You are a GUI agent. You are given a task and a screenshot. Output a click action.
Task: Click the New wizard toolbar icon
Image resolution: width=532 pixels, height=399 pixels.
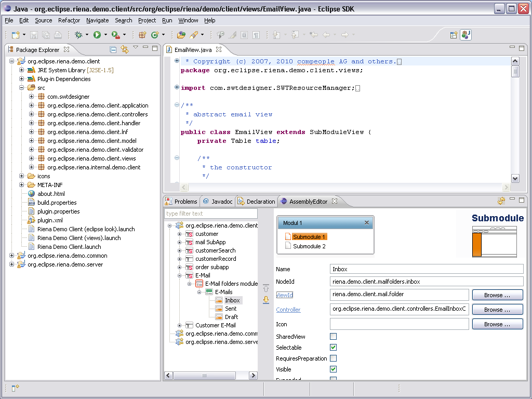(x=15, y=35)
